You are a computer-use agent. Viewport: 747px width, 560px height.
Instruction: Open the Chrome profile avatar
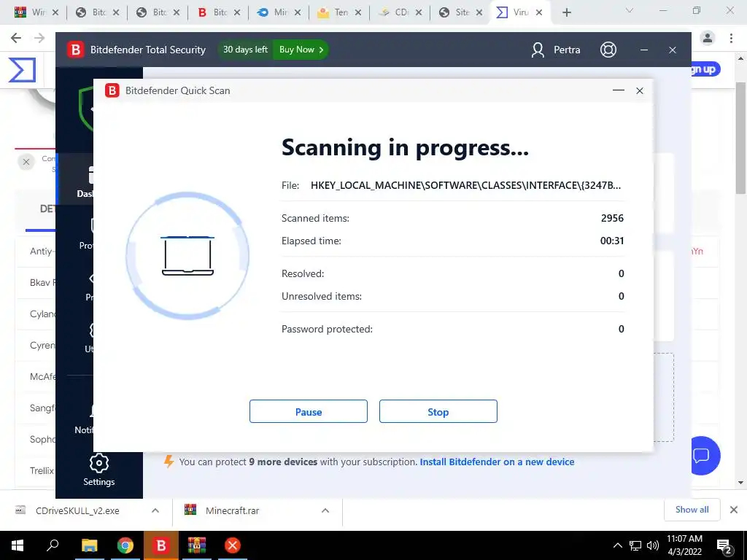click(x=708, y=38)
